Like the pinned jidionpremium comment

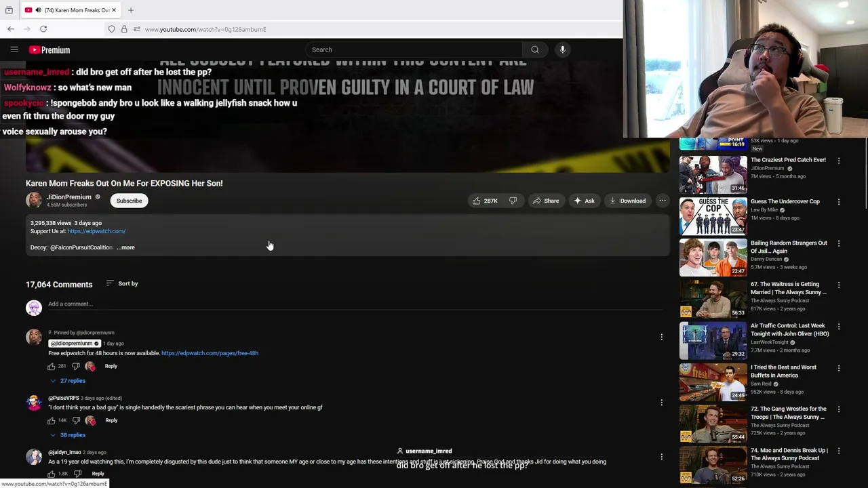(52, 366)
